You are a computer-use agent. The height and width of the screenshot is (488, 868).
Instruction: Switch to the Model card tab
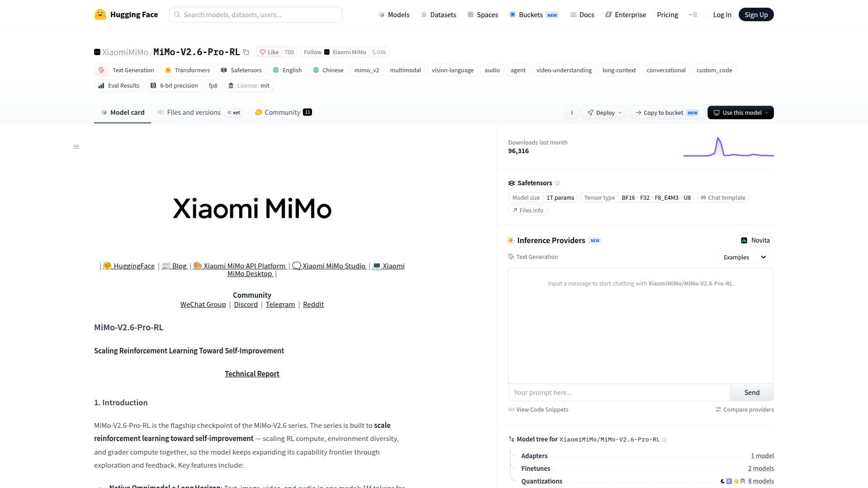click(123, 113)
